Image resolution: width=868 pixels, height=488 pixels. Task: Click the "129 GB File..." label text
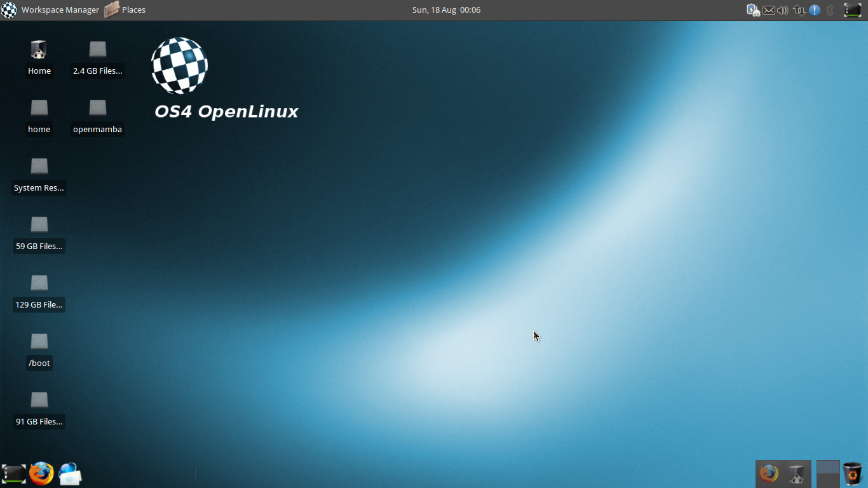pyautogui.click(x=39, y=305)
